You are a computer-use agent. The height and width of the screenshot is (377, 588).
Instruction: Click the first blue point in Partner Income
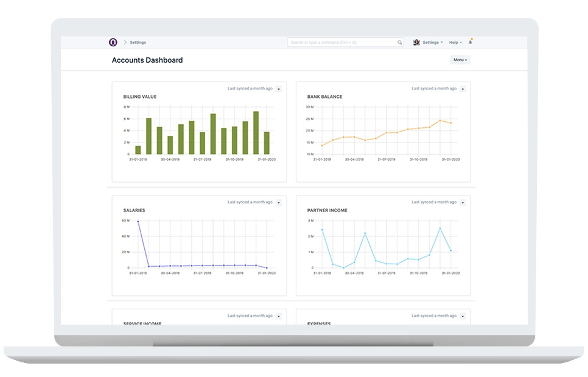point(322,230)
